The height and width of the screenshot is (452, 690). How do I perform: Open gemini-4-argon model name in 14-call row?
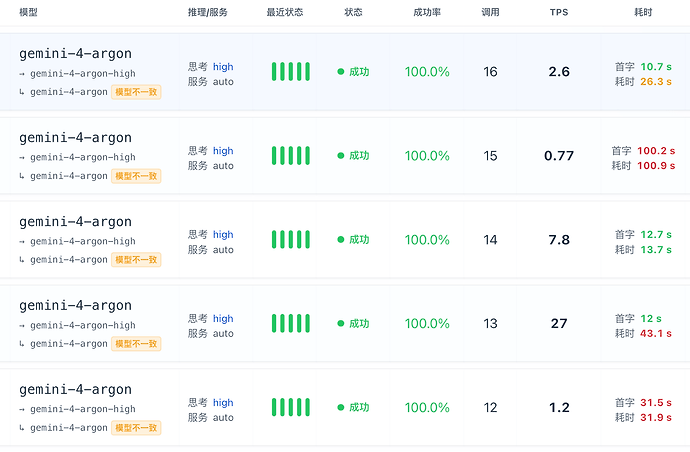75,222
